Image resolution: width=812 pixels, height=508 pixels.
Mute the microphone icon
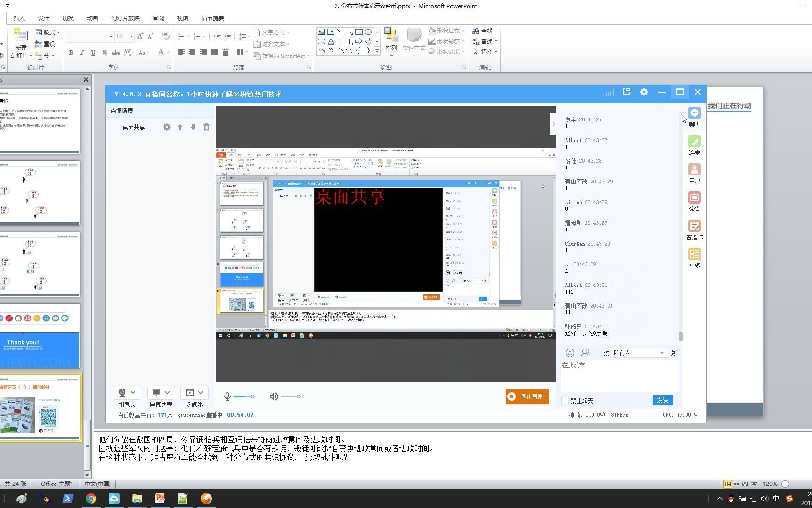click(x=227, y=397)
